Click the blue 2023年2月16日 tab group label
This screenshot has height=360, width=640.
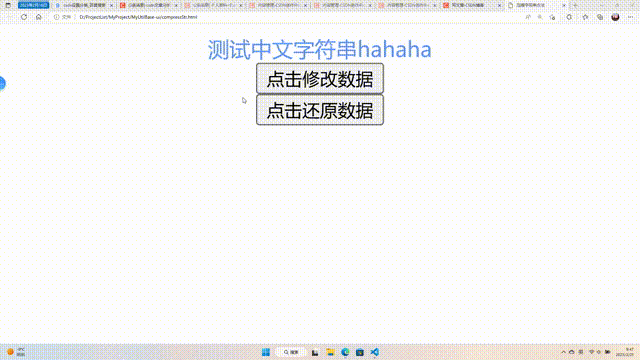pyautogui.click(x=33, y=5)
